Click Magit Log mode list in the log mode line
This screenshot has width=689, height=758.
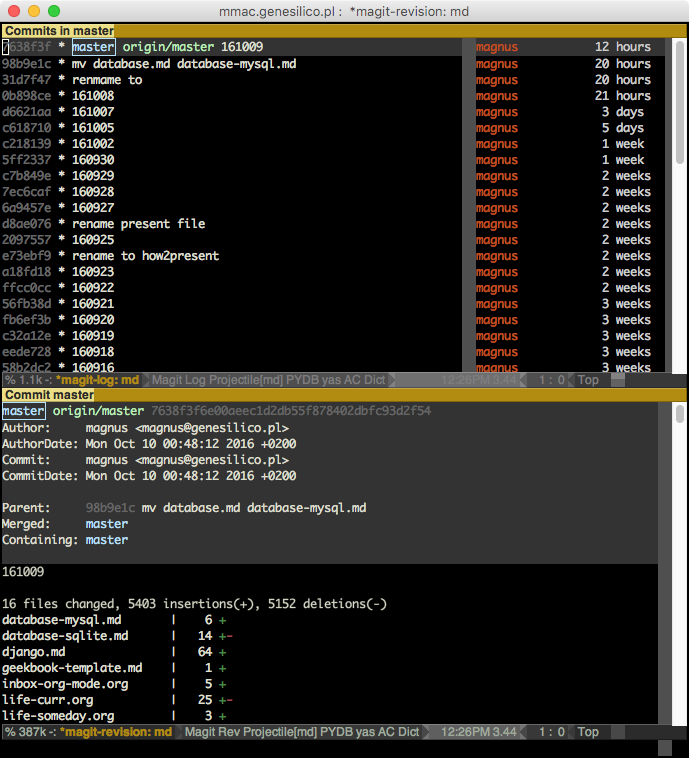click(268, 380)
